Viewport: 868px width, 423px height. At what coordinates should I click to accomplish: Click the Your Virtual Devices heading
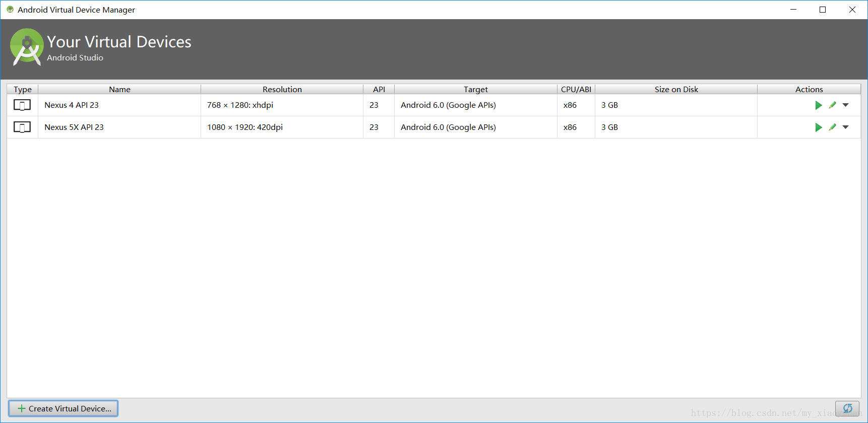coord(119,42)
